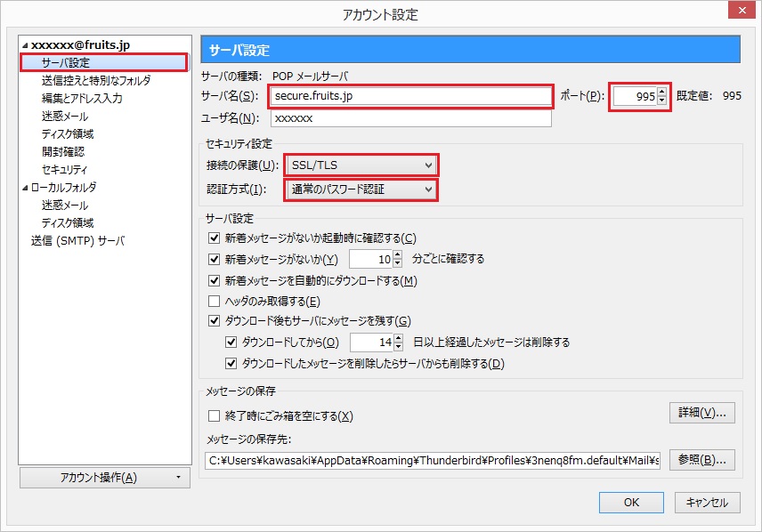
Task: Click 参照 to browse message folder
Action: (701, 460)
